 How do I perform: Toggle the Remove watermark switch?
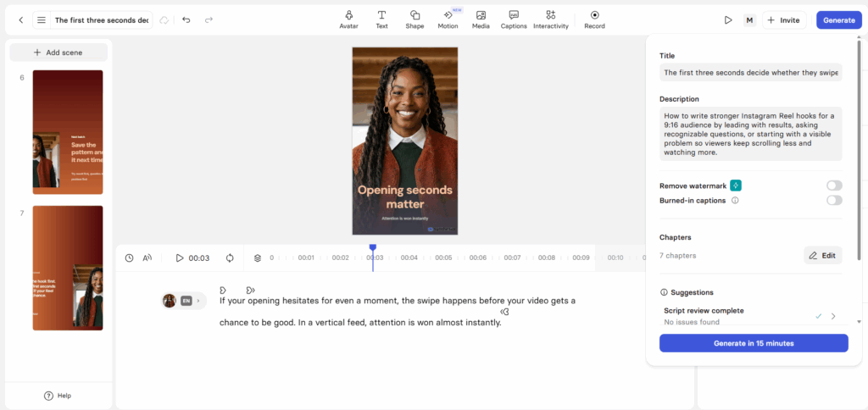pyautogui.click(x=834, y=186)
